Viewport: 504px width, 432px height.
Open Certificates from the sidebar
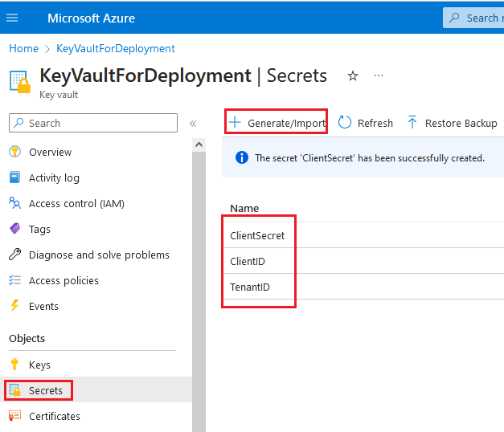click(x=55, y=416)
